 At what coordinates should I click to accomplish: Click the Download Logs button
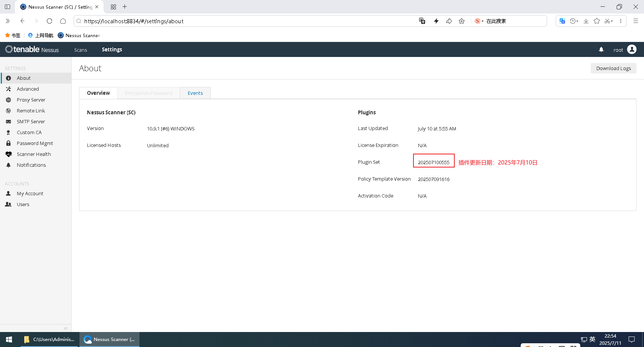(x=614, y=68)
